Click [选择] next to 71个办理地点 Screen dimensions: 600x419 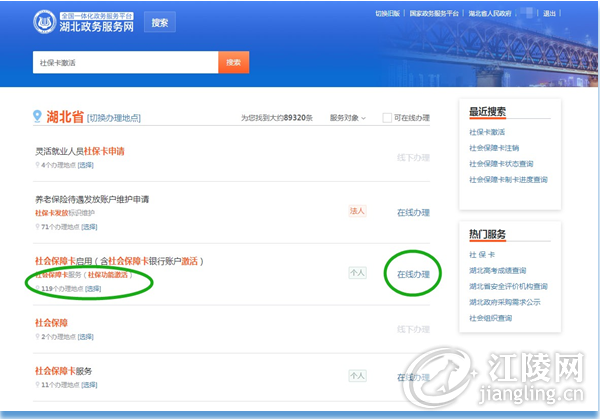[89, 227]
